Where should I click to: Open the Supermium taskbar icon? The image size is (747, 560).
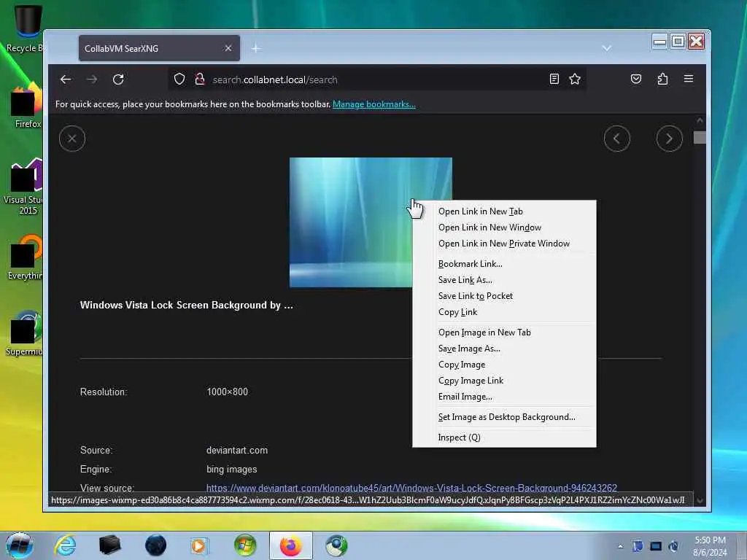(x=336, y=545)
